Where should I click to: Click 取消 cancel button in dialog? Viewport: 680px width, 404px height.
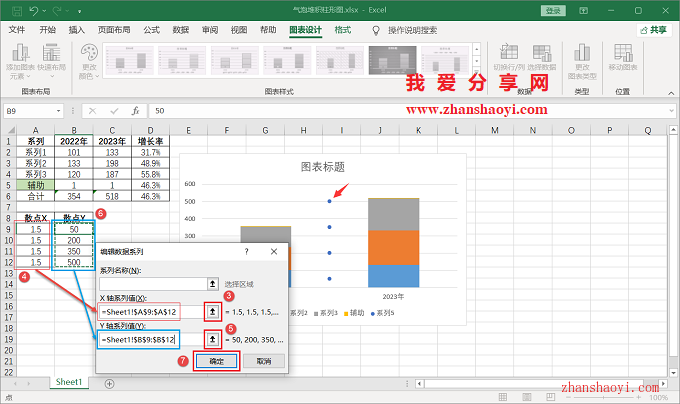click(264, 361)
